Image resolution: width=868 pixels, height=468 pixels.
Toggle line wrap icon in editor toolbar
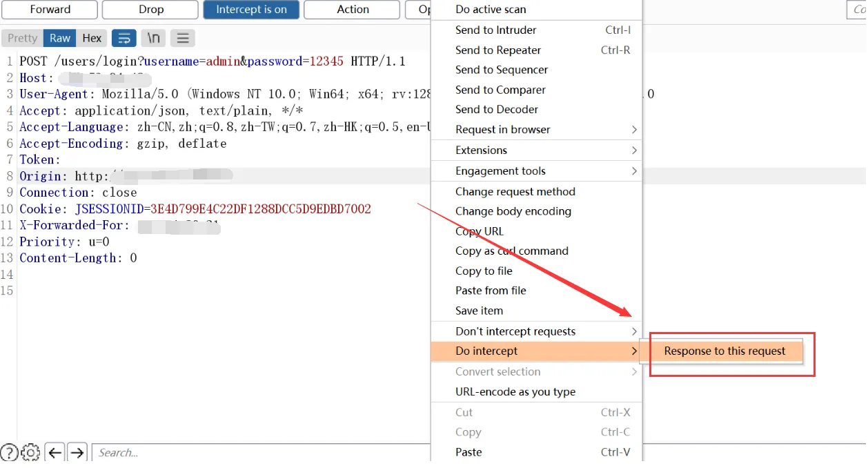point(124,38)
